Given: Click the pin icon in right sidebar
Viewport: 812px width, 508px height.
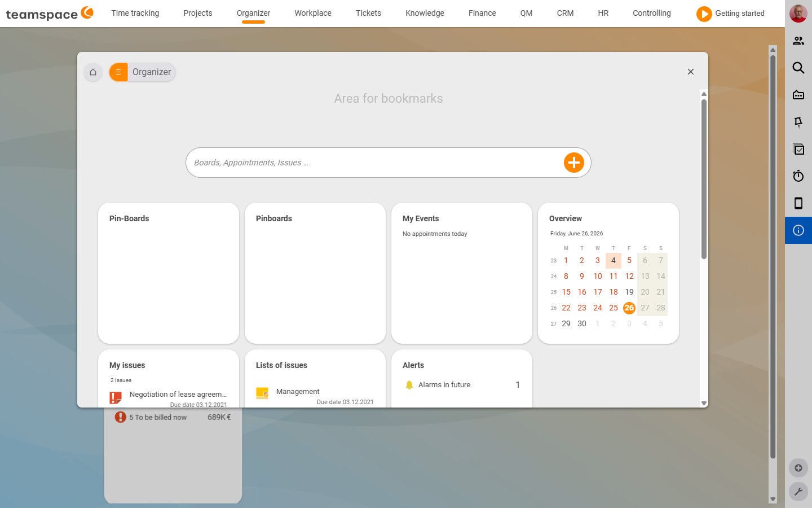Looking at the screenshot, I should (798, 122).
